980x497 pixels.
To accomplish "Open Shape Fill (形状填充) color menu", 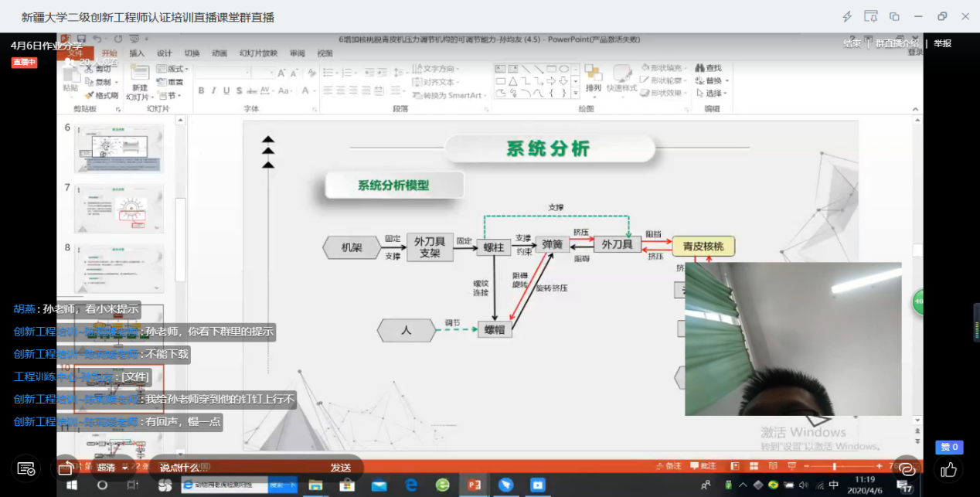I will point(663,68).
